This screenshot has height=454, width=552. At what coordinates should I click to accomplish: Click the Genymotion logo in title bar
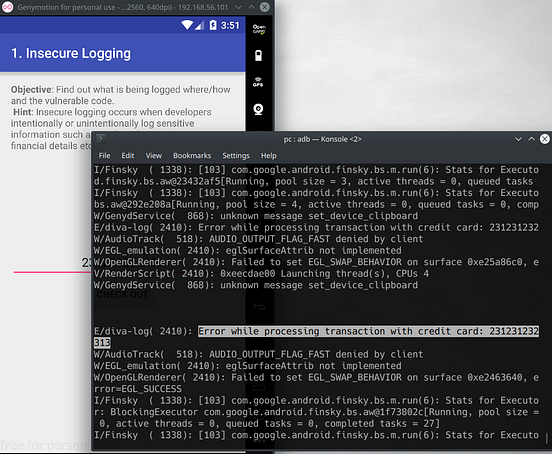pyautogui.click(x=7, y=7)
